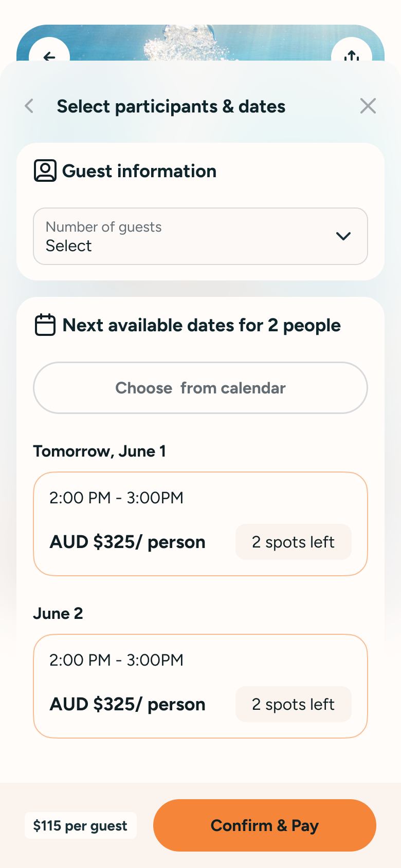The width and height of the screenshot is (401, 868).
Task: Click the back chevron beside Select participants
Action: tap(29, 106)
